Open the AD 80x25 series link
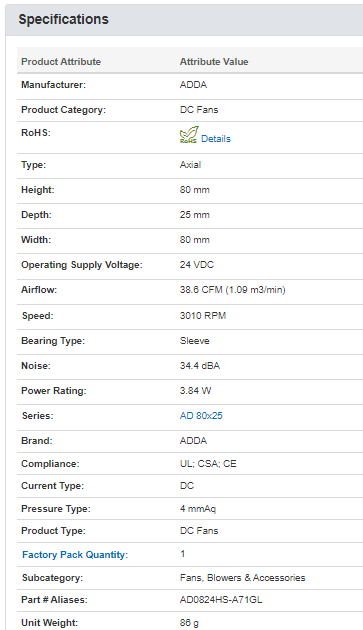 coord(201,415)
